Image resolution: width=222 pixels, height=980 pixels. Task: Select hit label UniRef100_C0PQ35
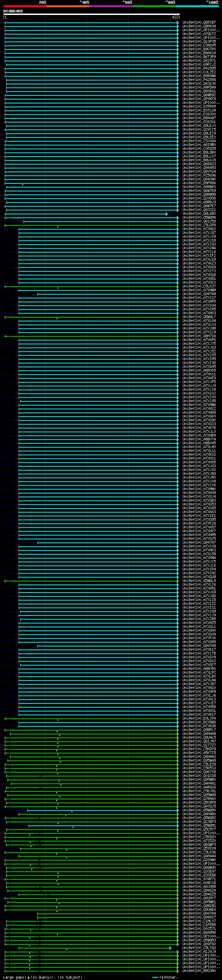[x=199, y=148]
